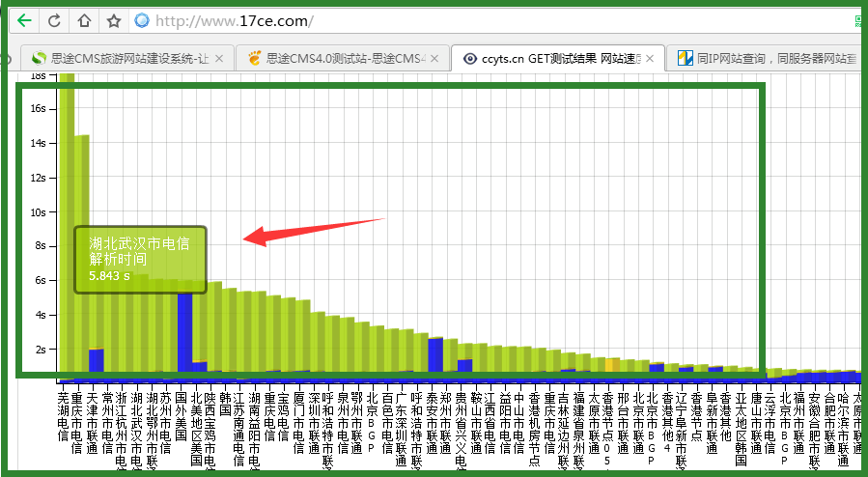Bookmark the page with the star icon
This screenshot has height=477, width=868.
click(x=113, y=20)
